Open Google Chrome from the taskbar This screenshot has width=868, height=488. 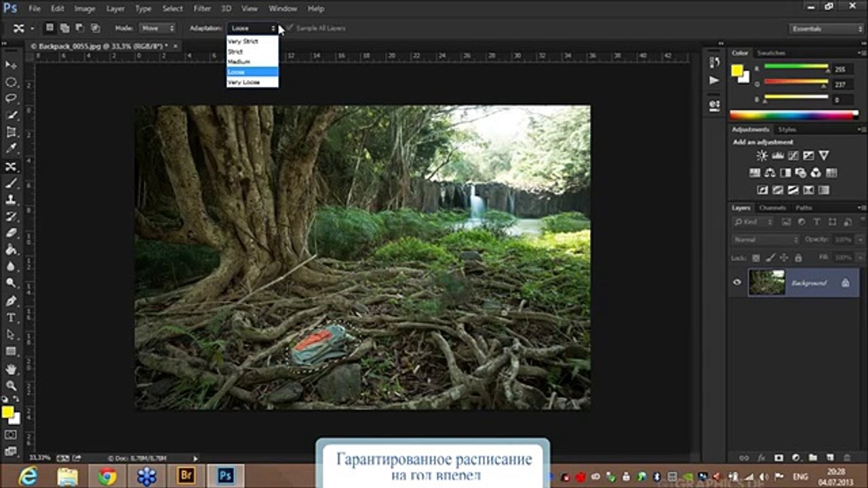coord(106,476)
